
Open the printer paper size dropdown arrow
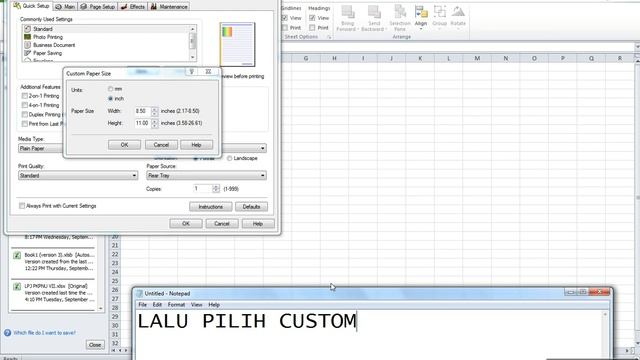click(262, 148)
